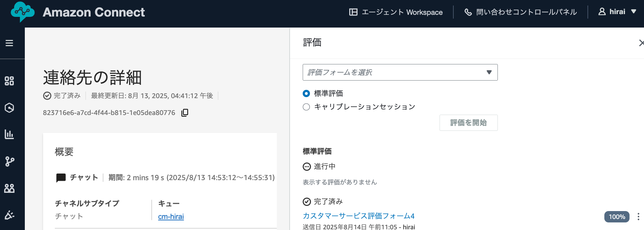Open the three-dot menu for evaluation form4

coord(638,217)
